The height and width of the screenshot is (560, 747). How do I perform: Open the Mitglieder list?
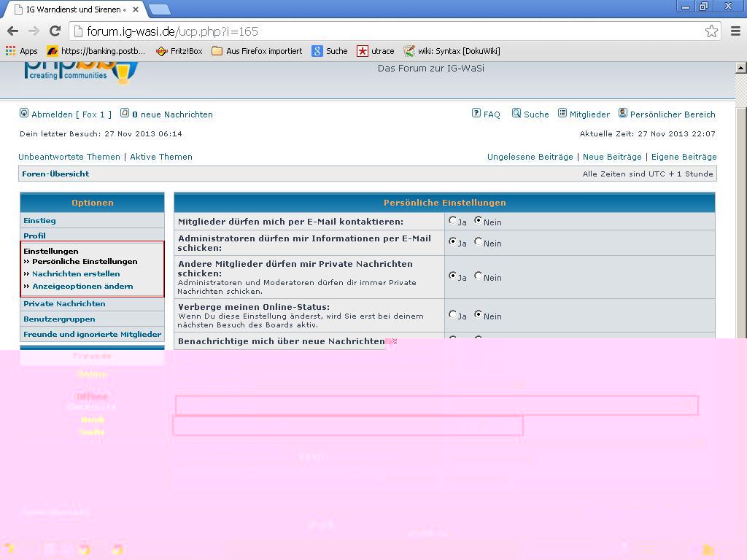pos(584,114)
